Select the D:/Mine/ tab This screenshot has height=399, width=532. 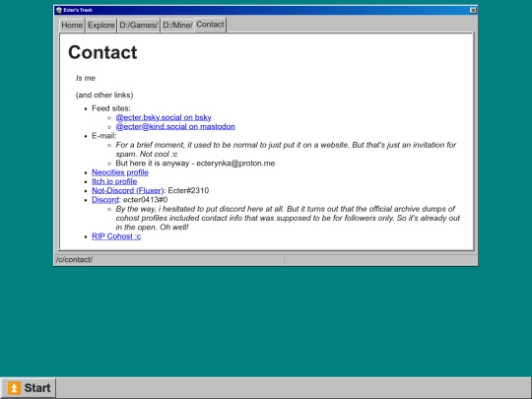point(177,26)
